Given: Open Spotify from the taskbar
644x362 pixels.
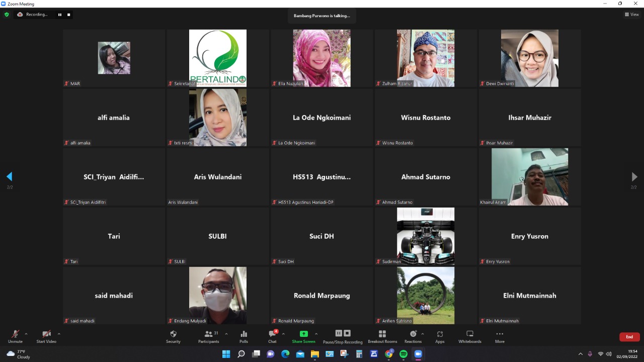Looking at the screenshot, I should click(x=403, y=354).
